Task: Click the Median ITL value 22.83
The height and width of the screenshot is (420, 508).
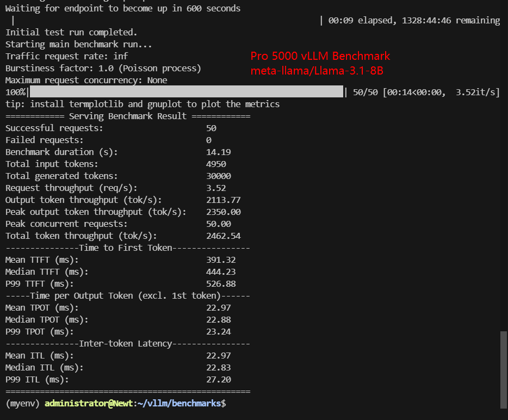Action: [x=218, y=368]
